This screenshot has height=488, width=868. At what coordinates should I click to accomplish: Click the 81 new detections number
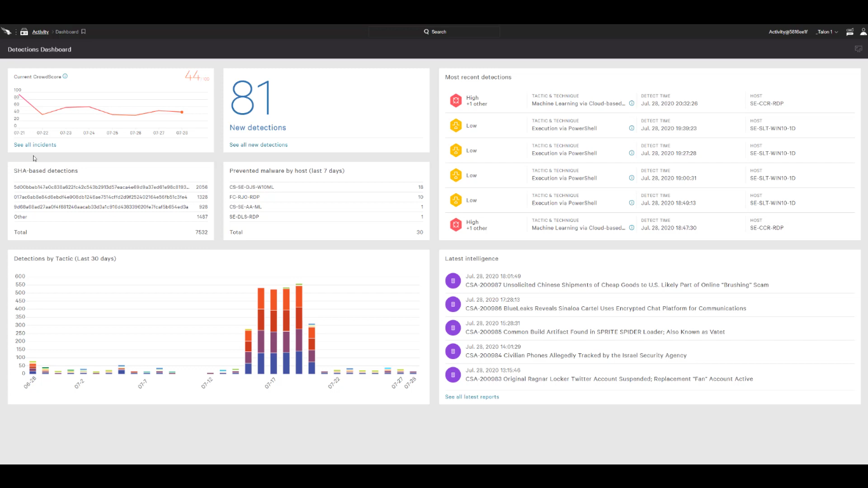tap(250, 99)
